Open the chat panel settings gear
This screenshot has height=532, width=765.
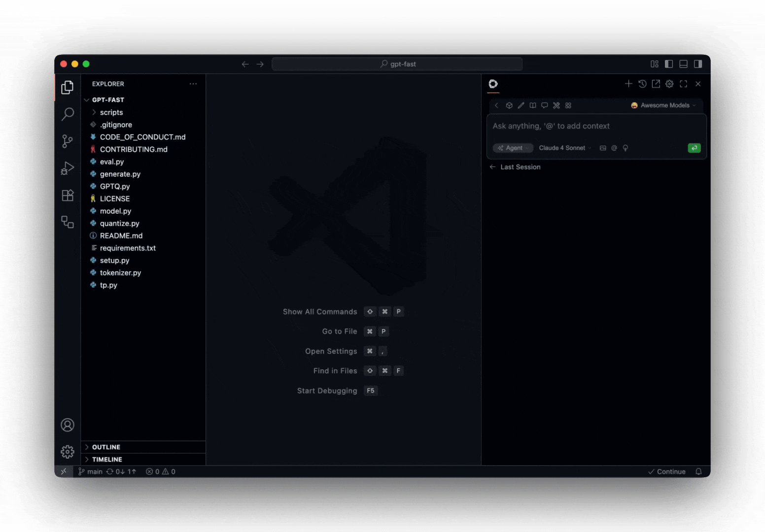(669, 84)
